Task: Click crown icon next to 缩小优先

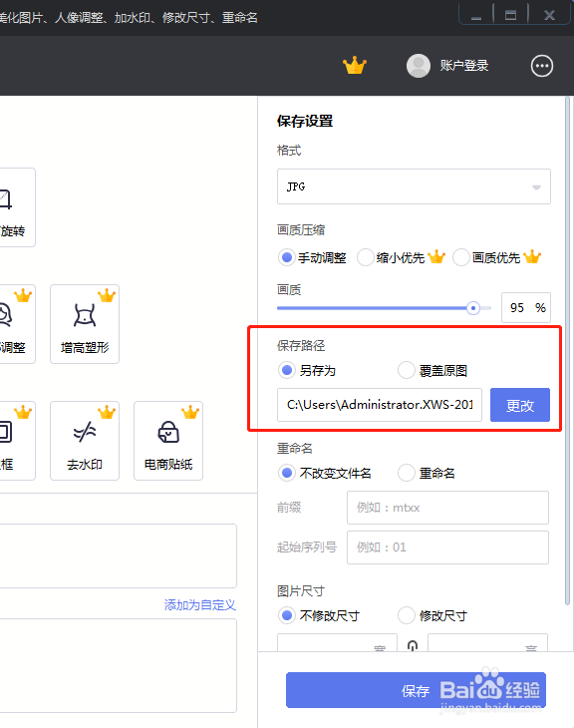Action: [x=436, y=256]
